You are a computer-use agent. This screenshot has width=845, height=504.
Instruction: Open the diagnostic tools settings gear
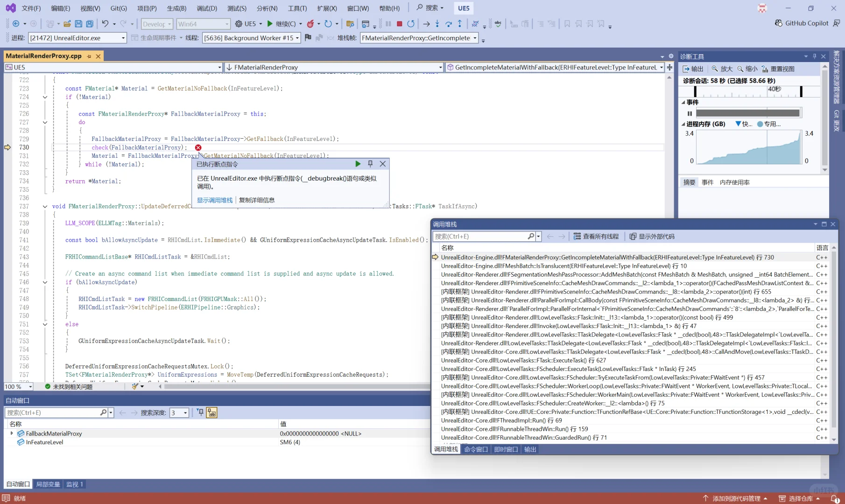click(x=671, y=56)
